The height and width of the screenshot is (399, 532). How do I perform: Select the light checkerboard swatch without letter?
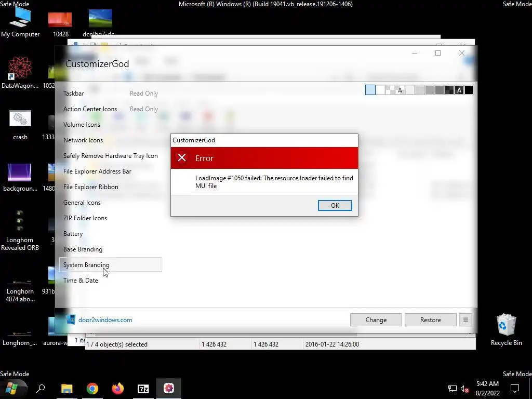(390, 90)
